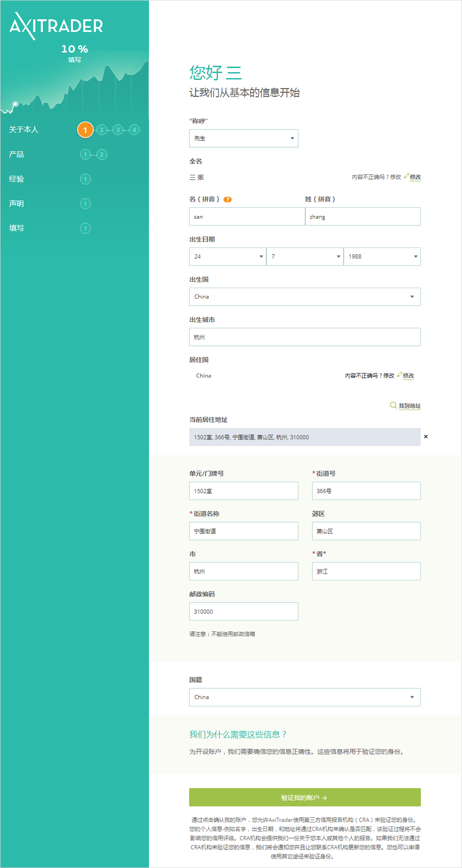Click the magnifier 找到地址 search icon
Image resolution: width=462 pixels, height=868 pixels.
coord(393,405)
